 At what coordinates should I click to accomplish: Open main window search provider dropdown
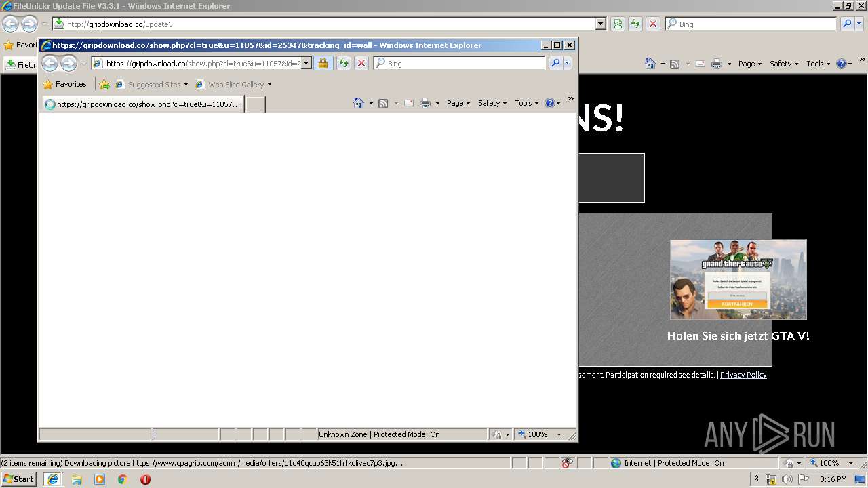(860, 24)
